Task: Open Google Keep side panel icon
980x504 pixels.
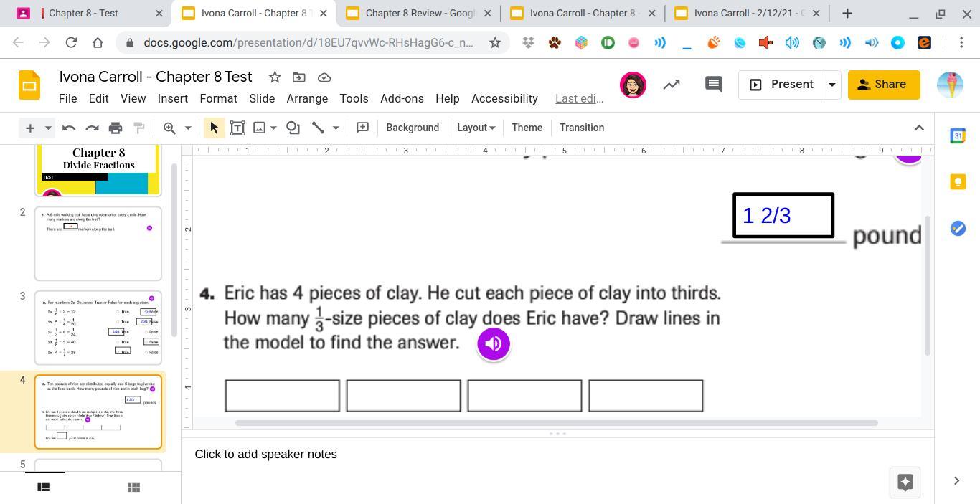Action: [x=958, y=181]
